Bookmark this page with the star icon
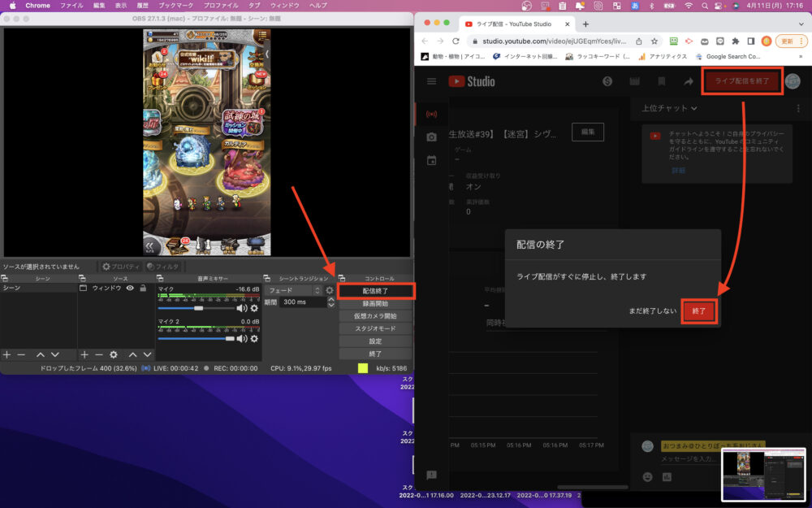 click(x=654, y=41)
